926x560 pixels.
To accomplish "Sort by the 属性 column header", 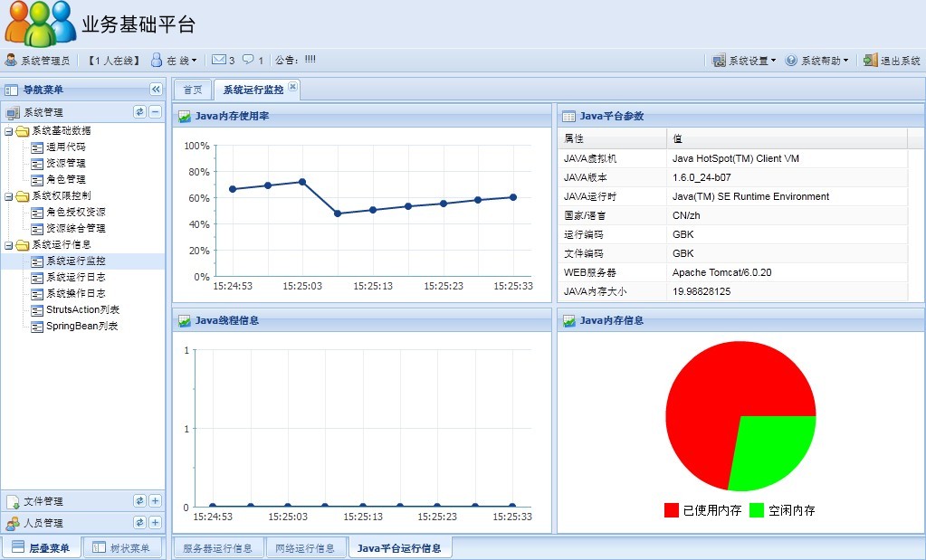I will pyautogui.click(x=612, y=138).
